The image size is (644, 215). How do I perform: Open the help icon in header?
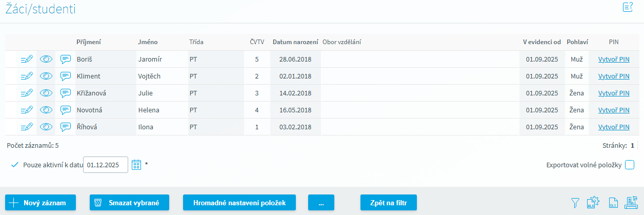click(628, 7)
